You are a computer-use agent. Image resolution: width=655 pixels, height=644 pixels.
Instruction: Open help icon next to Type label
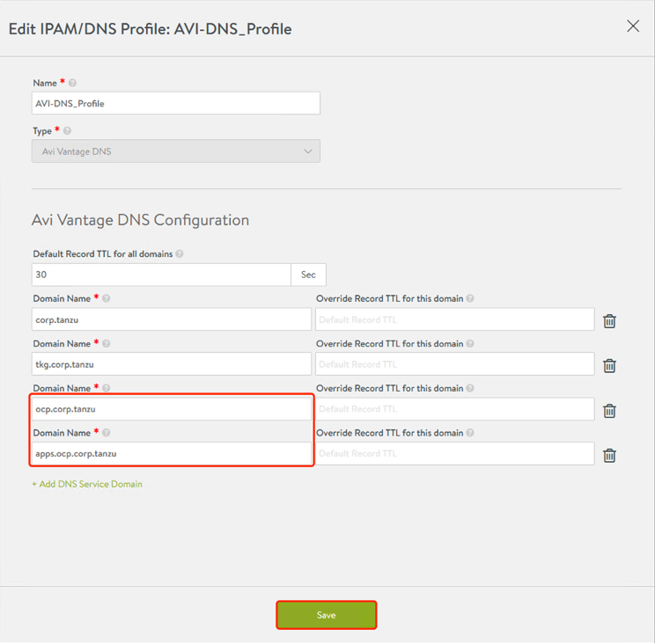click(x=67, y=130)
